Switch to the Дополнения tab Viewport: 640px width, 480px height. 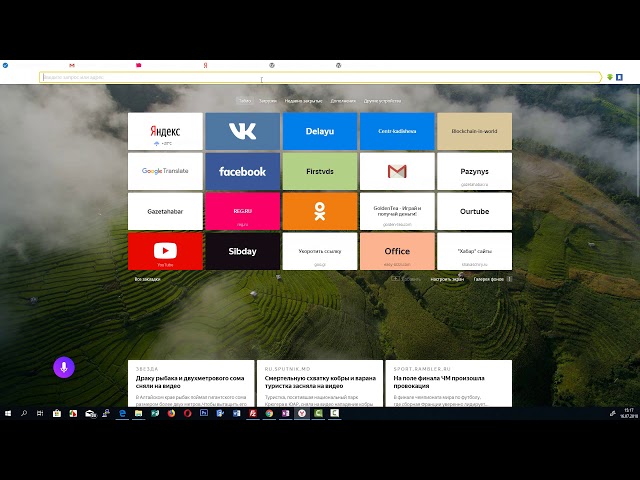(343, 101)
